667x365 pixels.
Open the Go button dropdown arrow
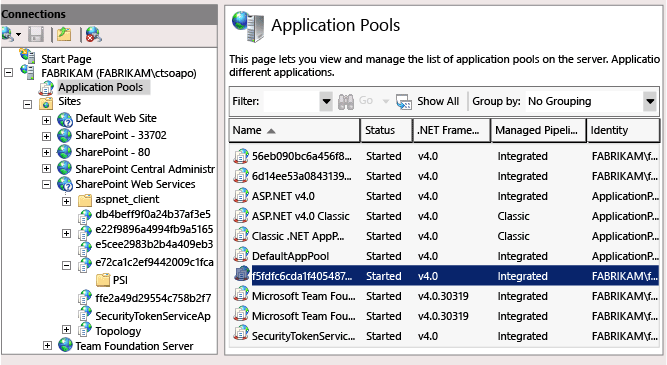coord(385,101)
